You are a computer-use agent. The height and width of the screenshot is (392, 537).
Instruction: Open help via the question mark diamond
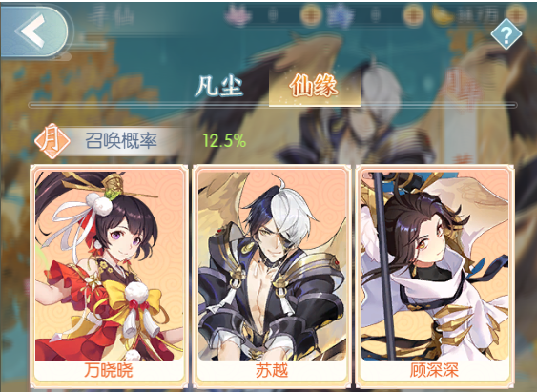tap(506, 34)
